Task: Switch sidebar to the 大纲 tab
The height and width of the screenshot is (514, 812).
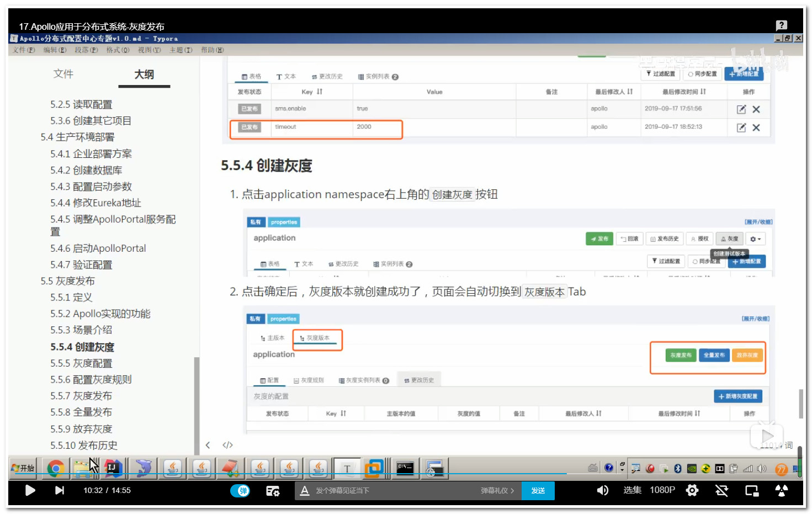Action: tap(144, 74)
